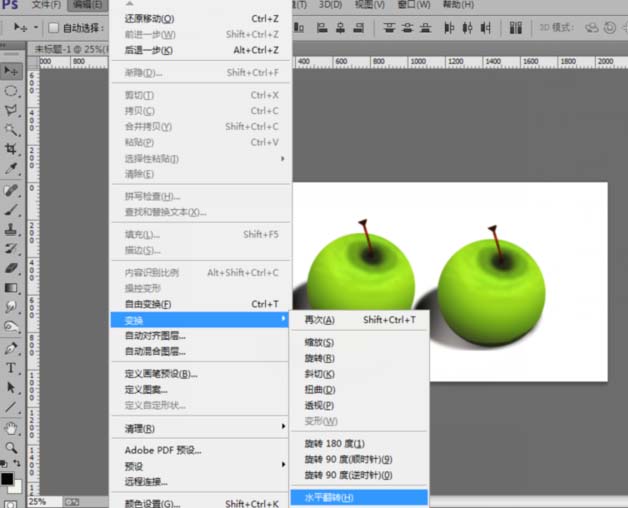
Task: Expand the 预设 submenu
Action: point(200,465)
